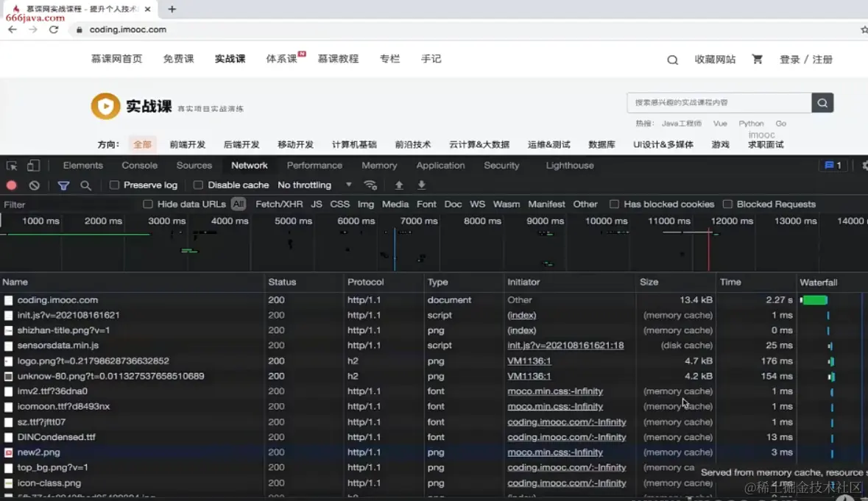Click the orange 实战课 logo icon
The image size is (868, 501).
pos(105,106)
